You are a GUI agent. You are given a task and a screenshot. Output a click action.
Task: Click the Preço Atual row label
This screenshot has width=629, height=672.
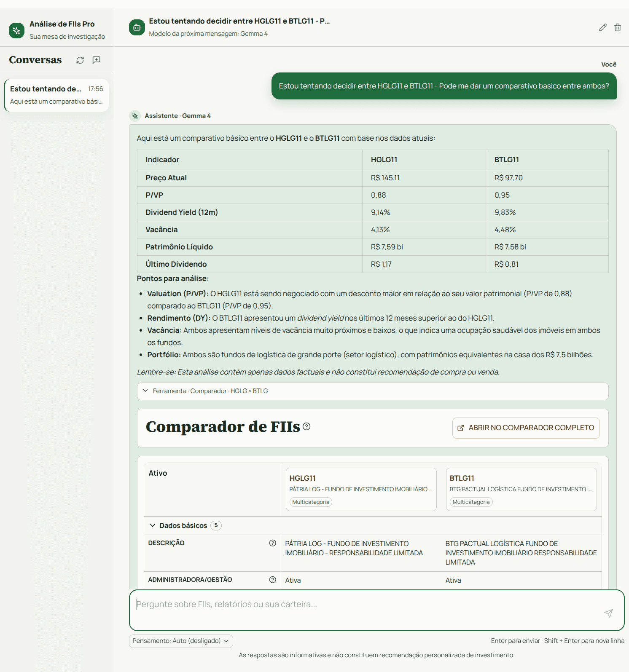coord(166,178)
